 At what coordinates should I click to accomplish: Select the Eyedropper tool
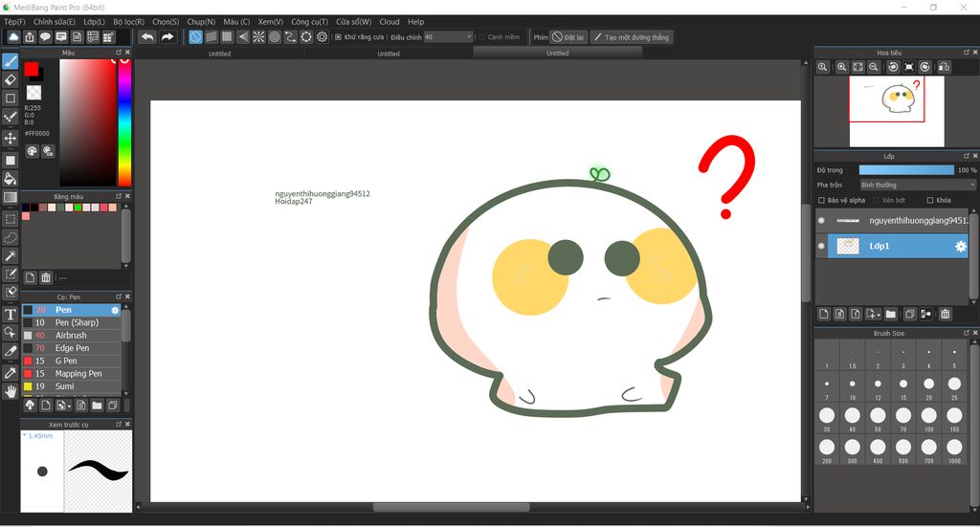tap(10, 373)
